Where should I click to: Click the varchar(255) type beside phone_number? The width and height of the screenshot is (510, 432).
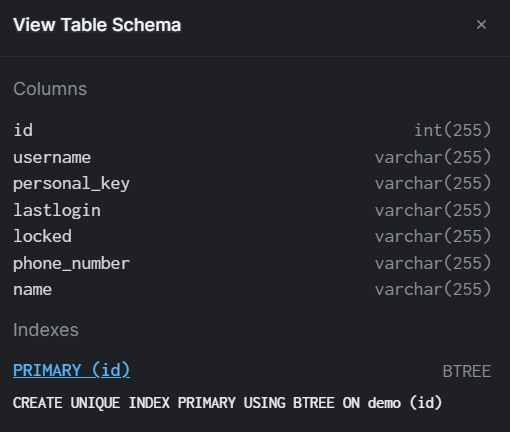click(x=433, y=263)
